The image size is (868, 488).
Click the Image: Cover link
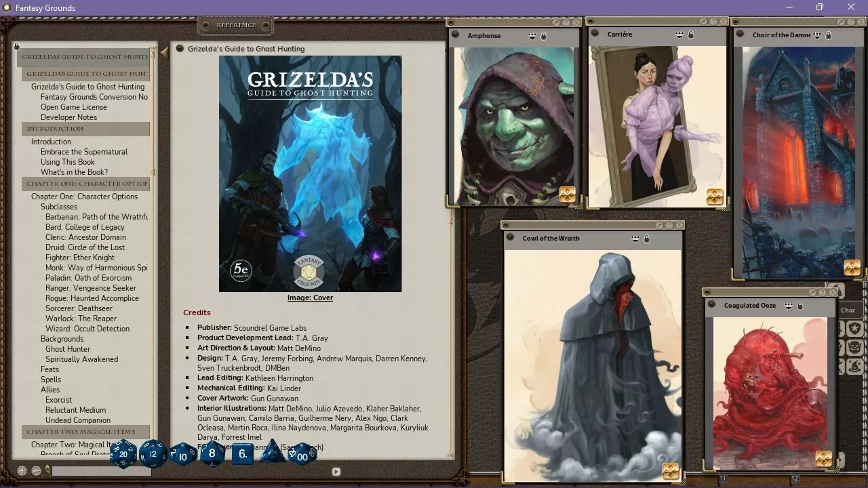click(310, 298)
